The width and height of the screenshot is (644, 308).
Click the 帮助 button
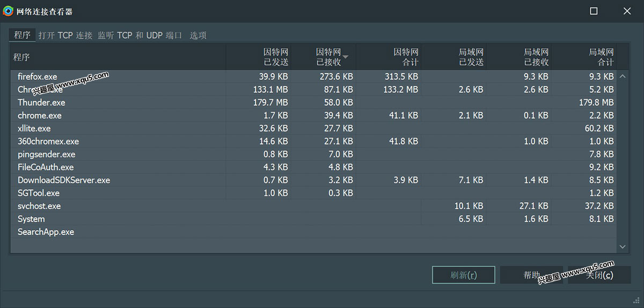pyautogui.click(x=531, y=275)
